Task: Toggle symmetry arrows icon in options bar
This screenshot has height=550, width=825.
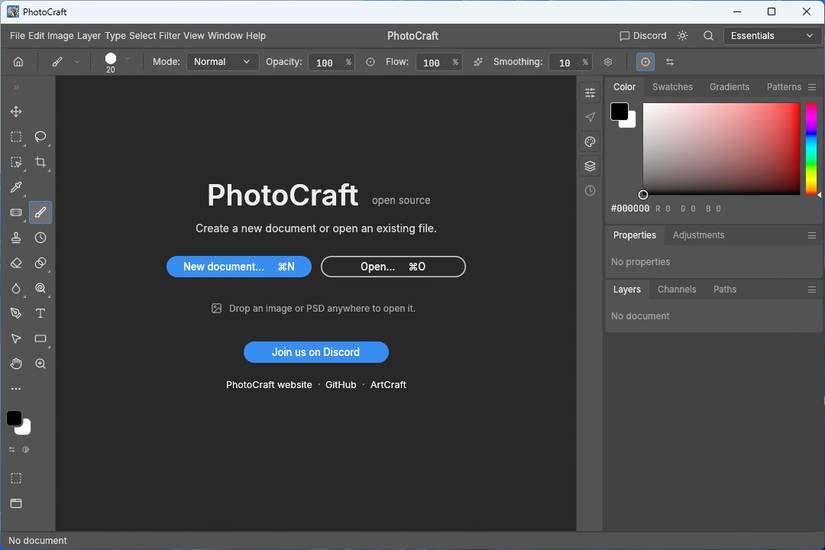Action: tap(670, 62)
